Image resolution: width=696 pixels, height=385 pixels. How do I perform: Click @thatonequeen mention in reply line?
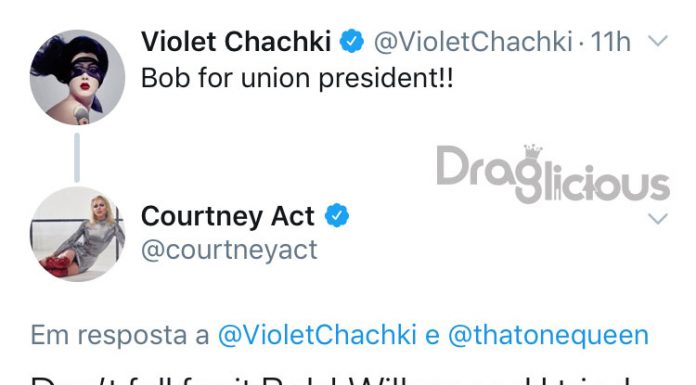click(549, 335)
